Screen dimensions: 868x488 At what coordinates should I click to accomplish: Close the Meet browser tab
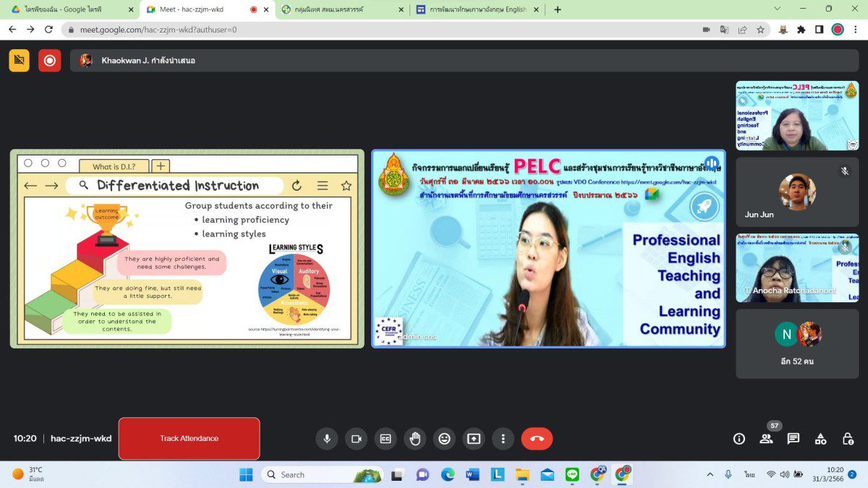(266, 9)
